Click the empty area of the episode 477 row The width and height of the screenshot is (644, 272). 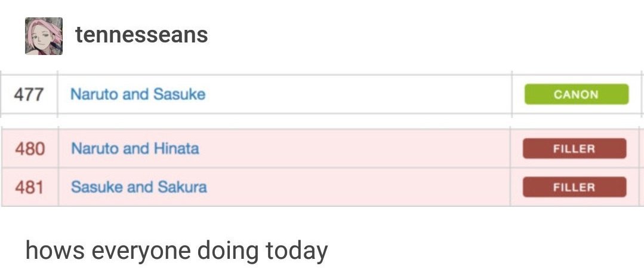358,94
